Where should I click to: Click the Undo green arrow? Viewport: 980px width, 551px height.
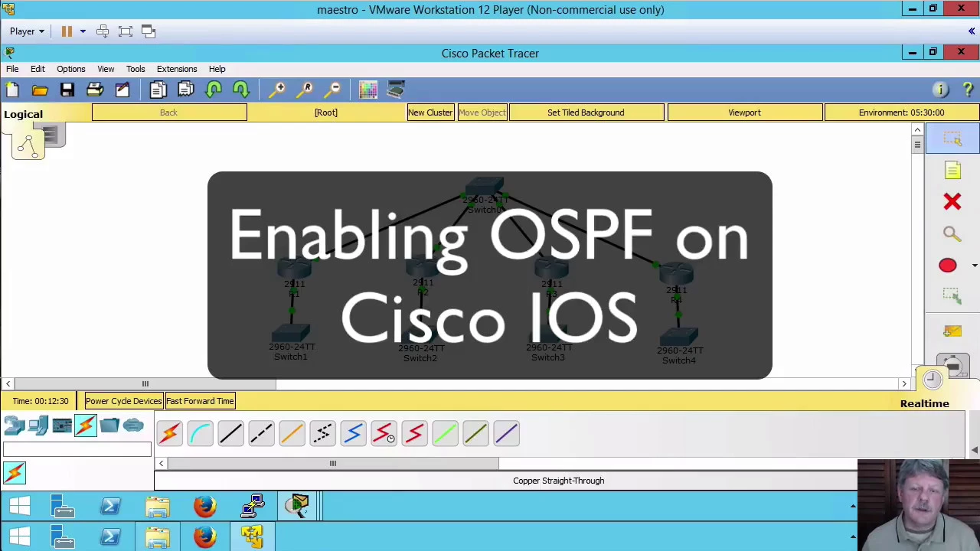[x=214, y=90]
